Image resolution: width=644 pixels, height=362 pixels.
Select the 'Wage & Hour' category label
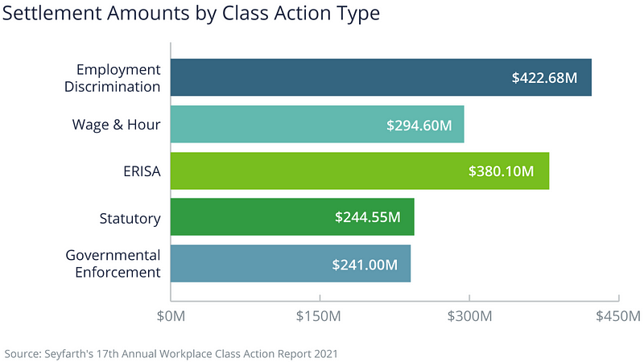[x=116, y=124]
